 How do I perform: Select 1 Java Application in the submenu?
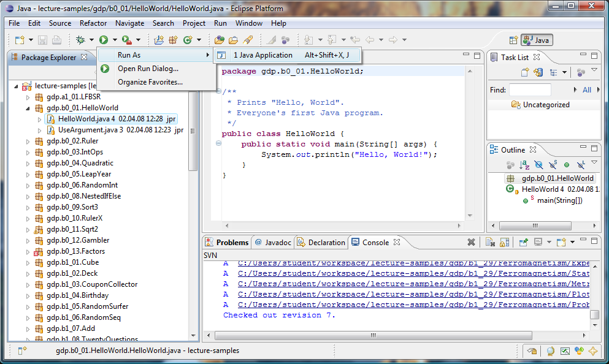click(x=288, y=55)
